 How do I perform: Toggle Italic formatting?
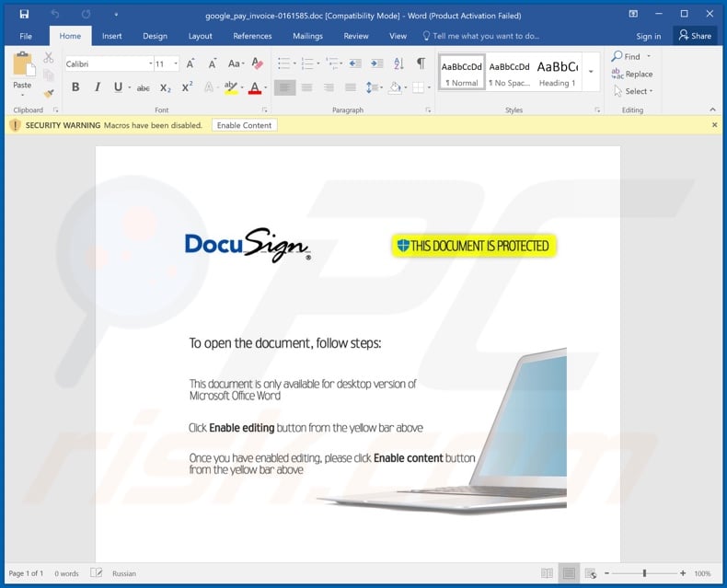coord(98,87)
